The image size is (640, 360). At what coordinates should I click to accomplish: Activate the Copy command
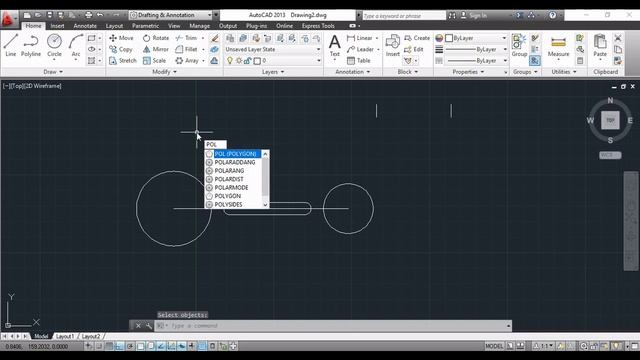click(x=121, y=49)
